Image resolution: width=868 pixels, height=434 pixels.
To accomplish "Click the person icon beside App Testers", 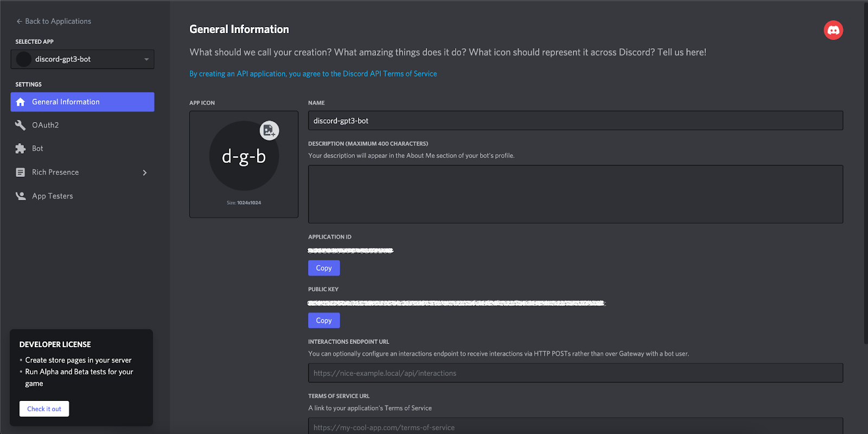I will click(21, 196).
